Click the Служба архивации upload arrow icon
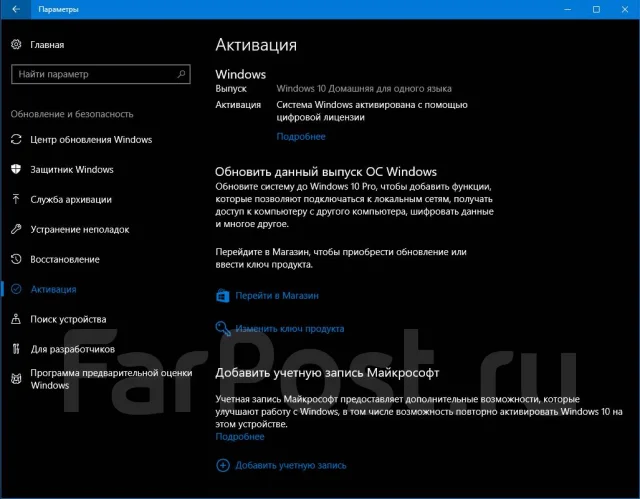This screenshot has height=499, width=640. click(16, 199)
